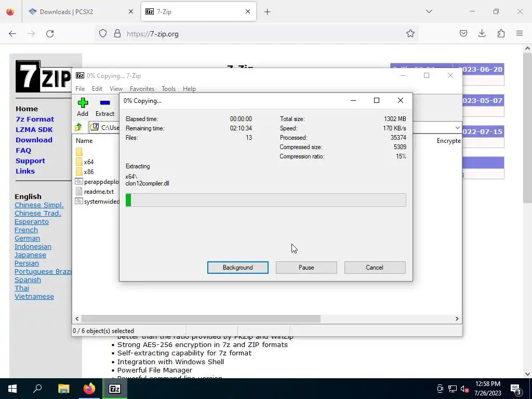532x399 pixels.
Task: Open the View menu in 7-Zip
Action: [x=116, y=88]
